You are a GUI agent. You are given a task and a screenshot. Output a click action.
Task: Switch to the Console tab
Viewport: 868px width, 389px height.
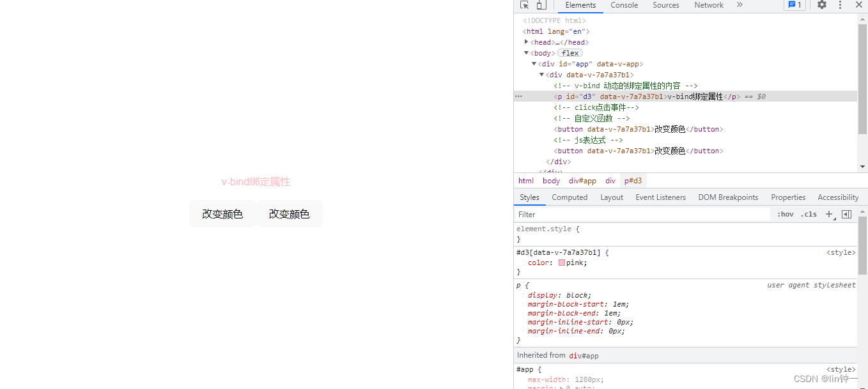pos(624,5)
